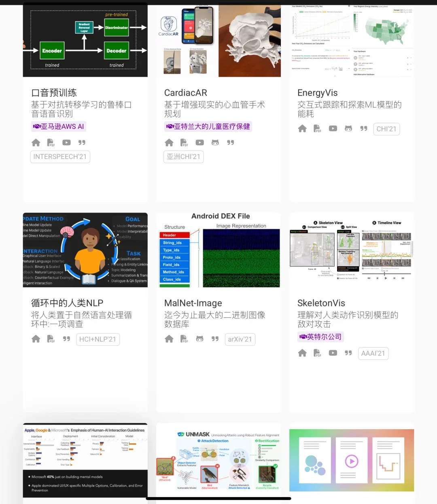The image size is (437, 504).
Task: Open the arXiv'21 tag on MalNet-Image
Action: (240, 339)
